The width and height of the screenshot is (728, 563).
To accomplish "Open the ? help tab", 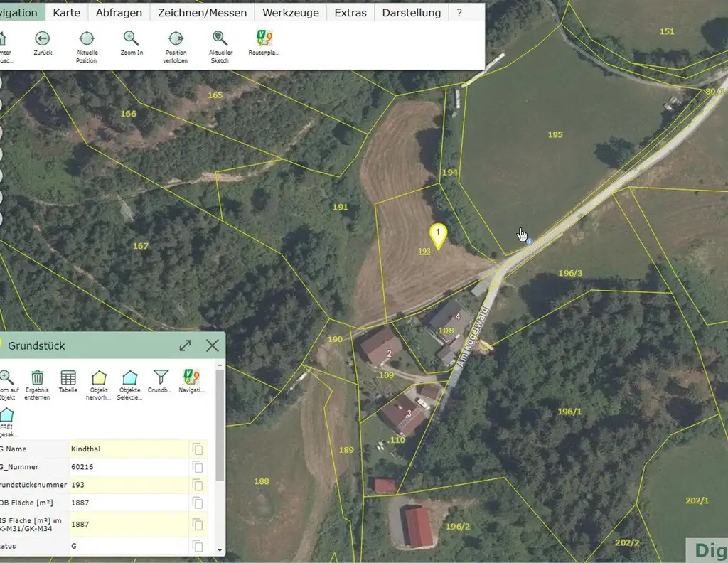I will (x=459, y=13).
